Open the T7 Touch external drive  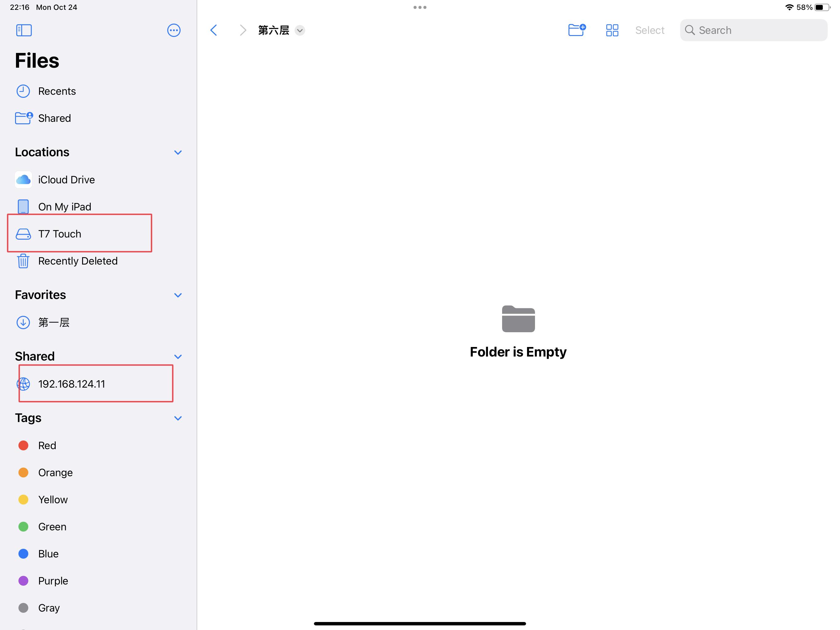[60, 234]
